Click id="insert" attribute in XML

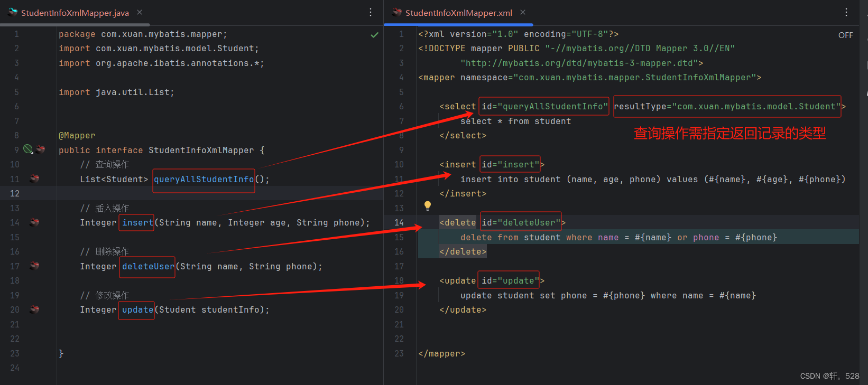(x=510, y=165)
